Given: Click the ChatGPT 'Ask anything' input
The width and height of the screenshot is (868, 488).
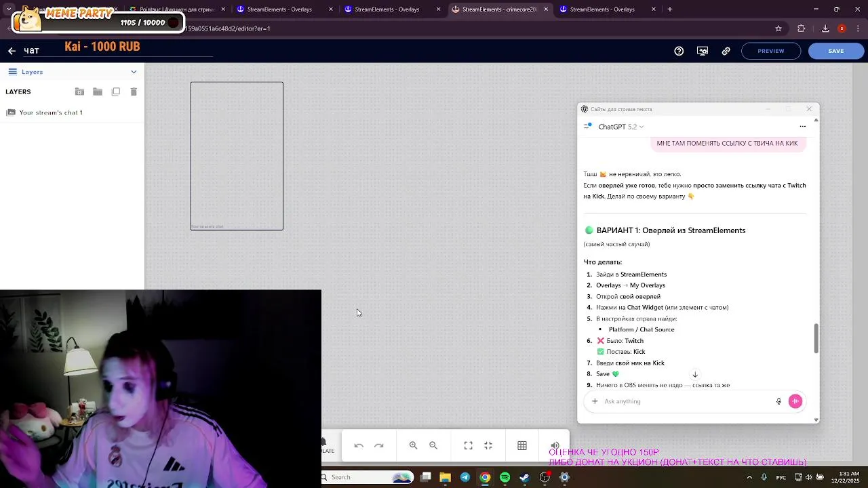Looking at the screenshot, I should tap(686, 401).
